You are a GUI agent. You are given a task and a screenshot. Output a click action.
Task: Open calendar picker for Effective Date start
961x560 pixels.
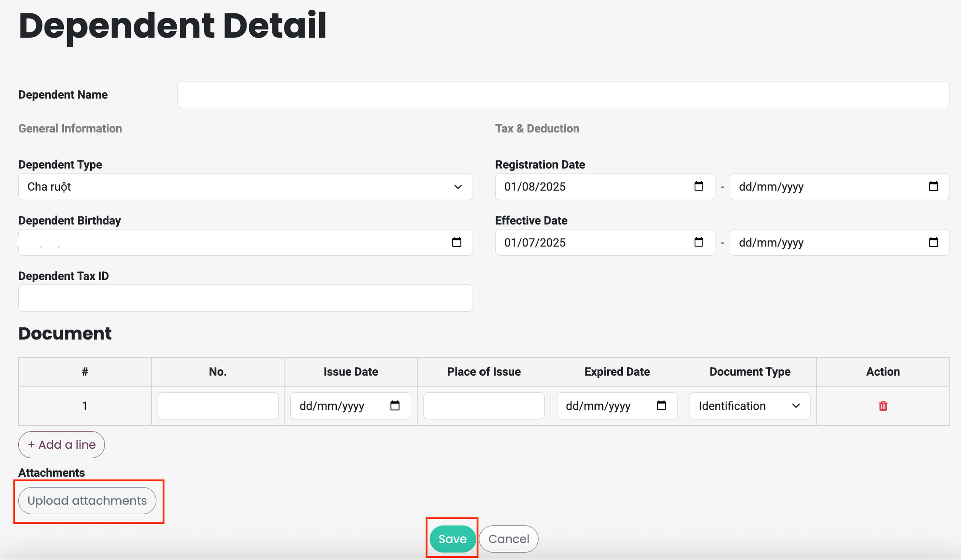(x=699, y=242)
